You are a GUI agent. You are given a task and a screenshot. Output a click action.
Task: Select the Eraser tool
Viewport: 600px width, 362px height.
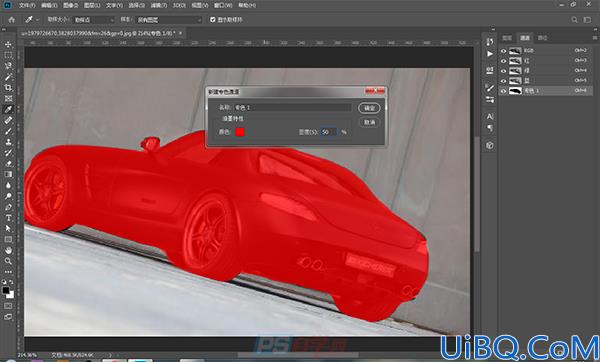pyautogui.click(x=8, y=164)
